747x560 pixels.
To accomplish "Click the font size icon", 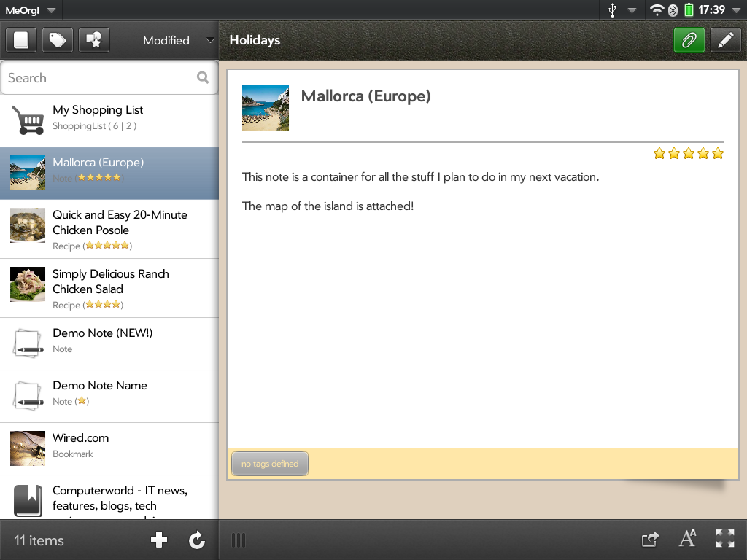I will point(687,539).
